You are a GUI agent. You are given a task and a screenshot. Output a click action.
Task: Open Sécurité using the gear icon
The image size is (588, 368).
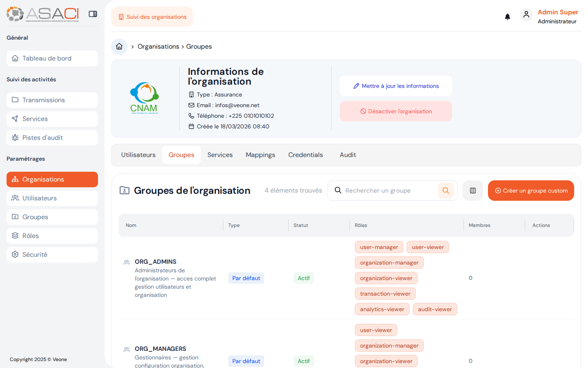coord(15,254)
